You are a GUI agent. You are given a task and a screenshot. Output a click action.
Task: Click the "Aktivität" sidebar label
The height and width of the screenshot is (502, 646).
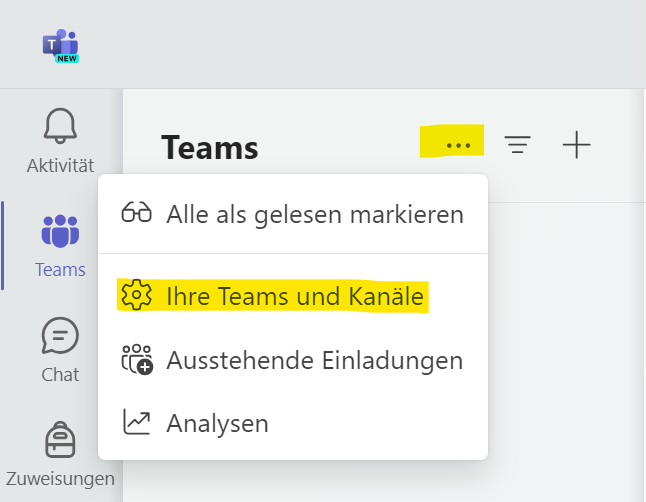pyautogui.click(x=60, y=166)
